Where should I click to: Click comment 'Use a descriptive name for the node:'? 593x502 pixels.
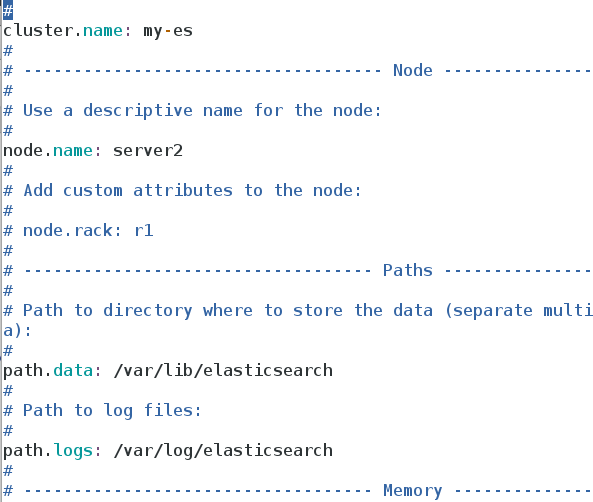point(202,111)
